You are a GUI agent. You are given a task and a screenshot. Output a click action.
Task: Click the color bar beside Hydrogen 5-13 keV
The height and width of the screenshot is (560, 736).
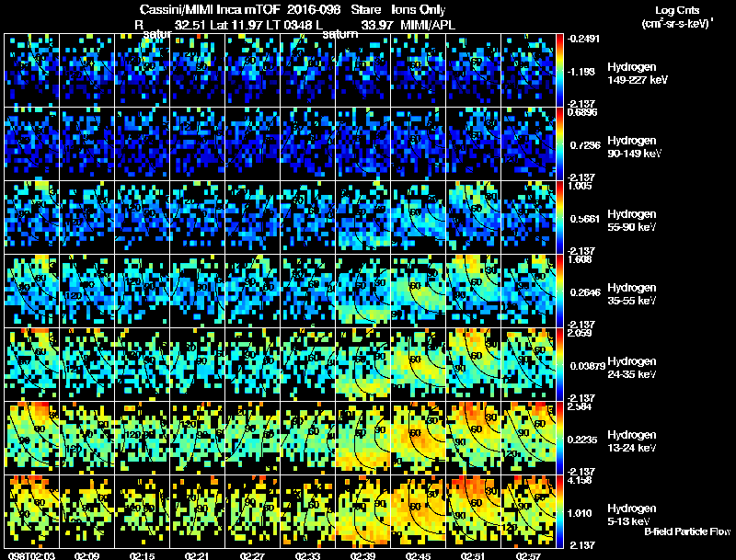pos(559,512)
